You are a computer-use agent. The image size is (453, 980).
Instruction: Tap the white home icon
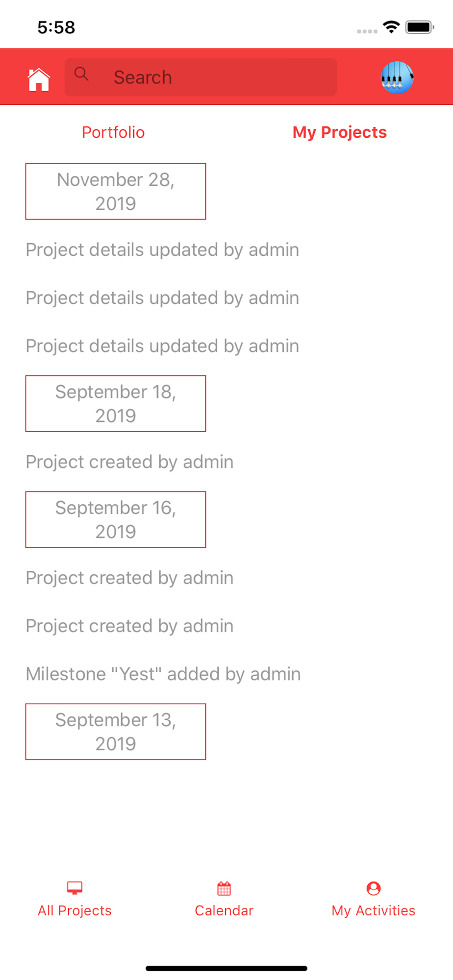pyautogui.click(x=39, y=79)
